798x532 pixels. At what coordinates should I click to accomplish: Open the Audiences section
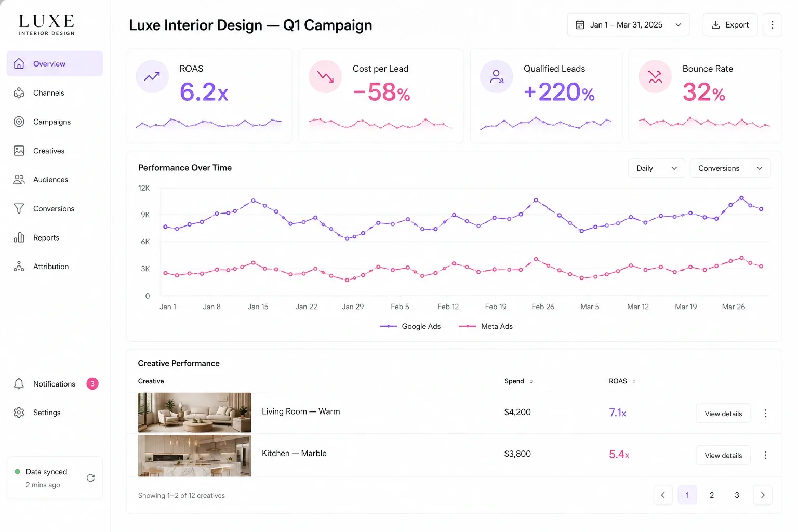coord(55,179)
